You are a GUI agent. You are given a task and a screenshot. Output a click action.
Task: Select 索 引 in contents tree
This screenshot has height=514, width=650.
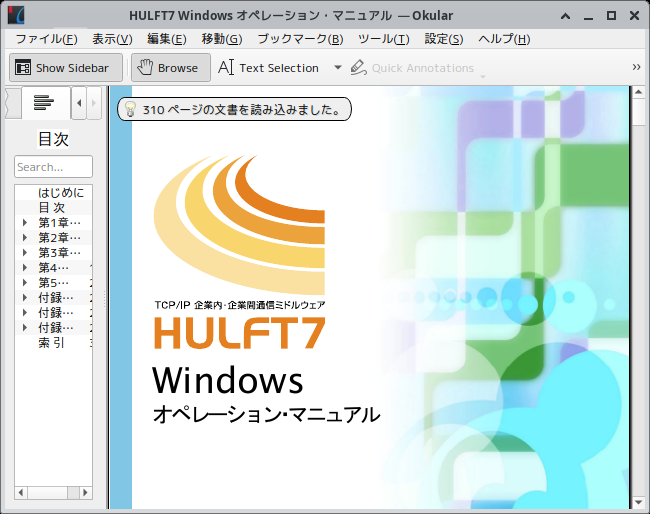[x=52, y=343]
